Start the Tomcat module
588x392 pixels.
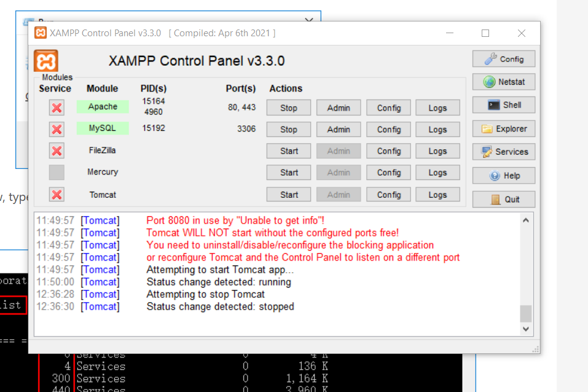tap(288, 194)
